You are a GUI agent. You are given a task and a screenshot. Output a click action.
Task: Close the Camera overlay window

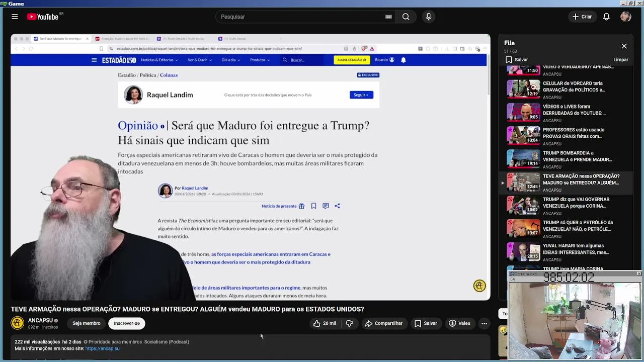coord(639,274)
